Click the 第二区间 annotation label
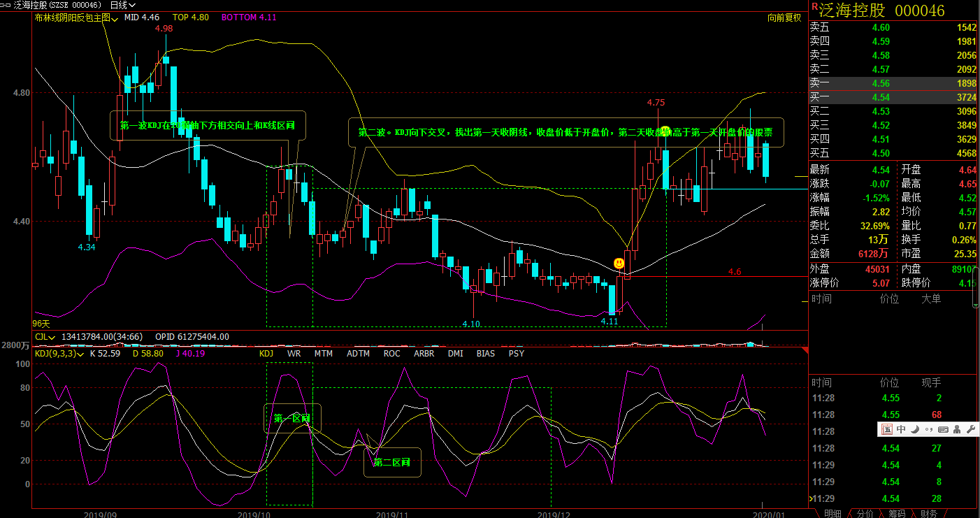This screenshot has width=980, height=518. (x=391, y=462)
